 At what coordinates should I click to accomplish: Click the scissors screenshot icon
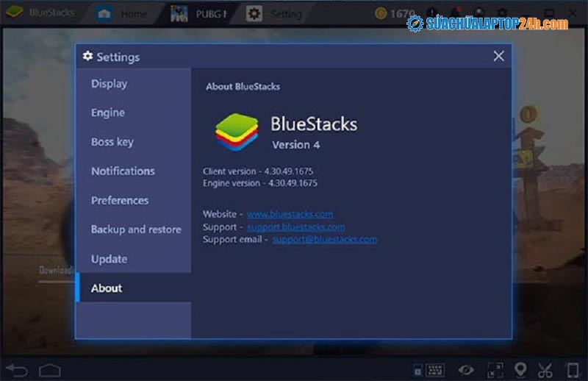pos(545,370)
